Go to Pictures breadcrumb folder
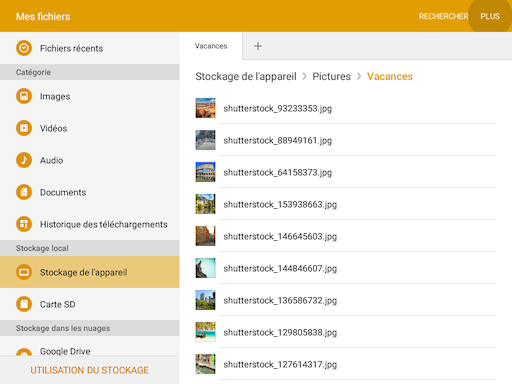Screen dimensions: 512x384 [331, 77]
